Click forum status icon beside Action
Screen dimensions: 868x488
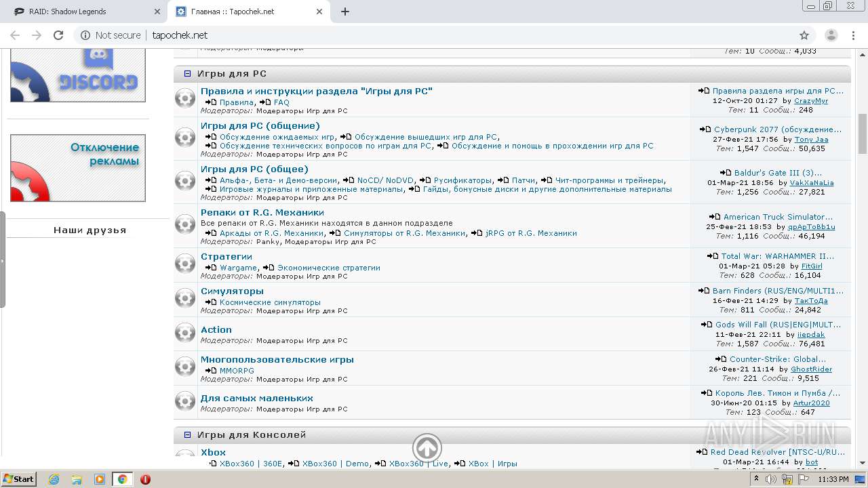click(x=185, y=333)
